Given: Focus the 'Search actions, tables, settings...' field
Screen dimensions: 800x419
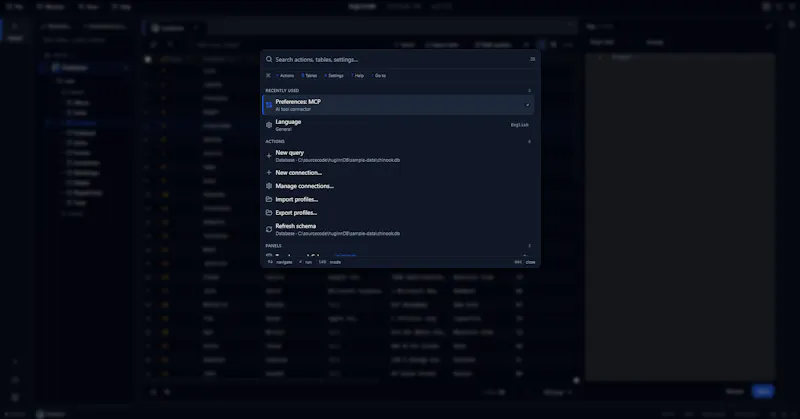Looking at the screenshot, I should [398, 60].
